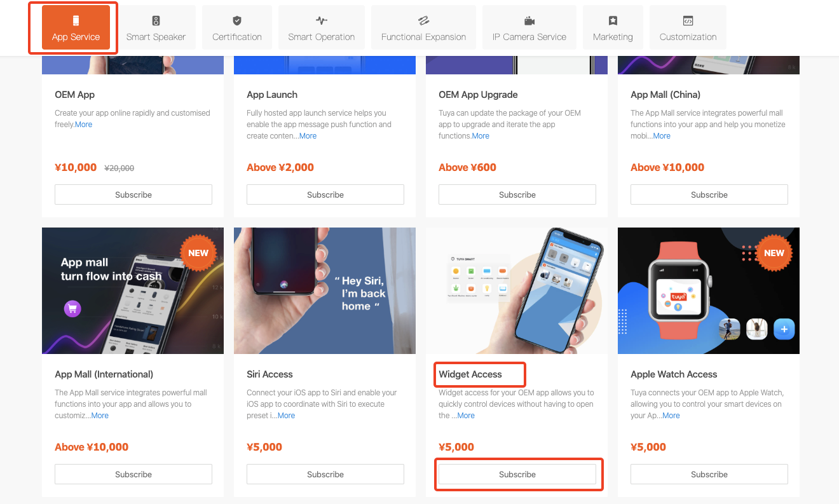839x504 pixels.
Task: Open More link in App Launch description
Action: pyautogui.click(x=308, y=136)
